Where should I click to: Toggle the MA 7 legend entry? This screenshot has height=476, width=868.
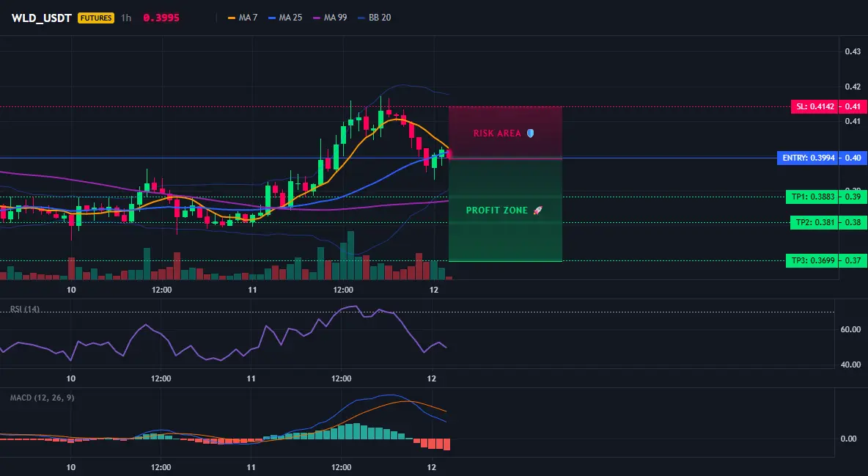[x=243, y=18]
